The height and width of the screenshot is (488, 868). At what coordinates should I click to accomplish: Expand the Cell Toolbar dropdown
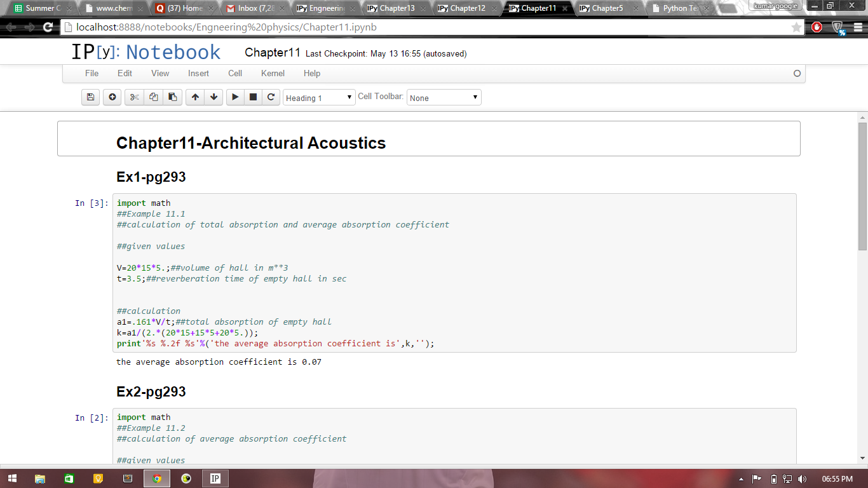[x=444, y=98]
